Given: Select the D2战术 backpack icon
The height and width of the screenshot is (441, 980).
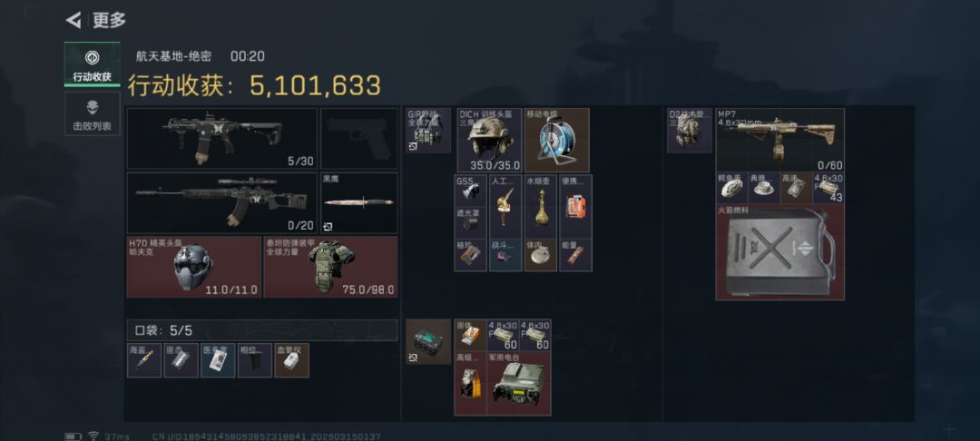Looking at the screenshot, I should [x=690, y=131].
